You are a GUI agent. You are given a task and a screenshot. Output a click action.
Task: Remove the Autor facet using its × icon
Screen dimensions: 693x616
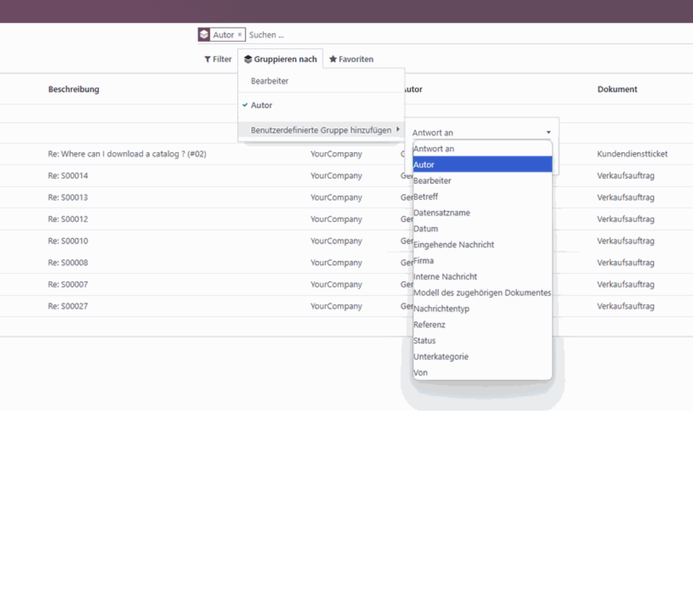click(239, 35)
